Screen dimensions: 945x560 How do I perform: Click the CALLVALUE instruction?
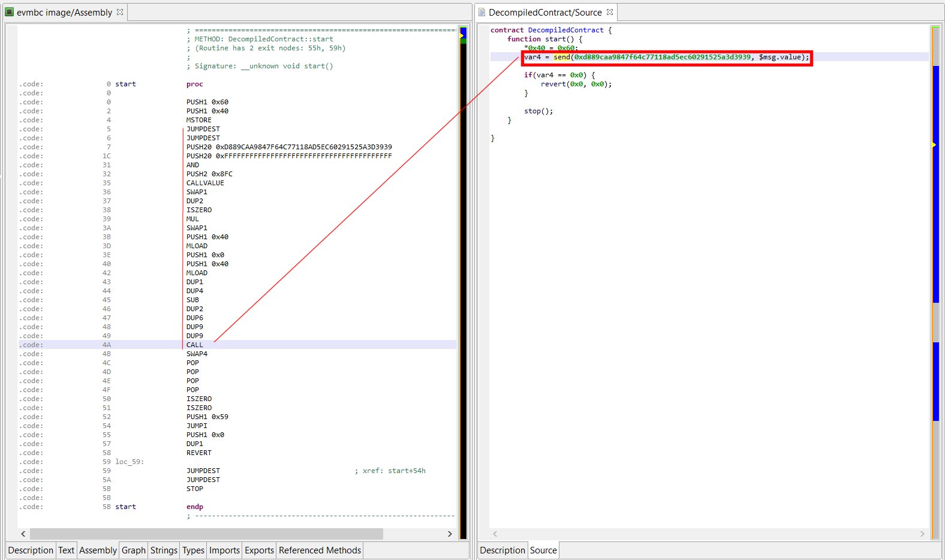[205, 183]
